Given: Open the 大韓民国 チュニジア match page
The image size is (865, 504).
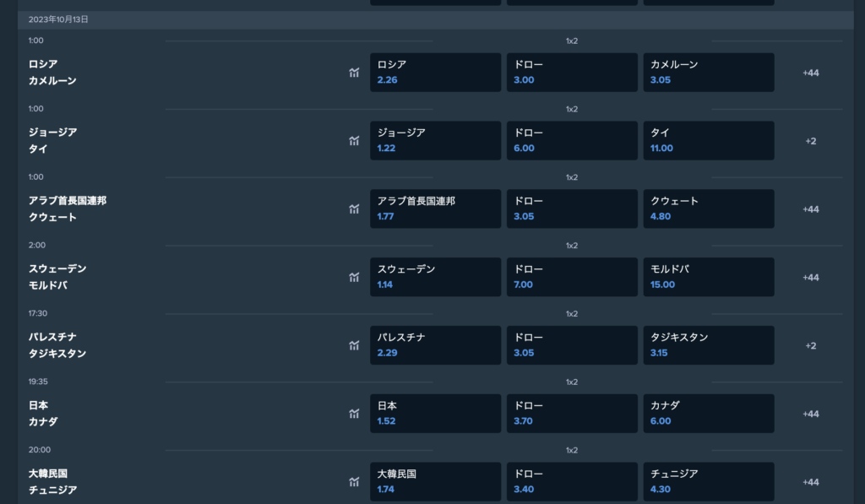Looking at the screenshot, I should pos(52,481).
